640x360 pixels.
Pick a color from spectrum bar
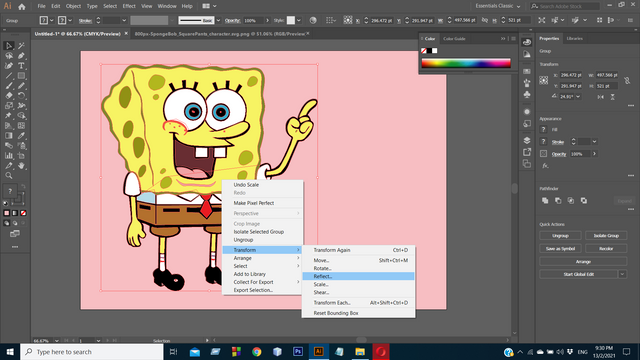[x=466, y=63]
